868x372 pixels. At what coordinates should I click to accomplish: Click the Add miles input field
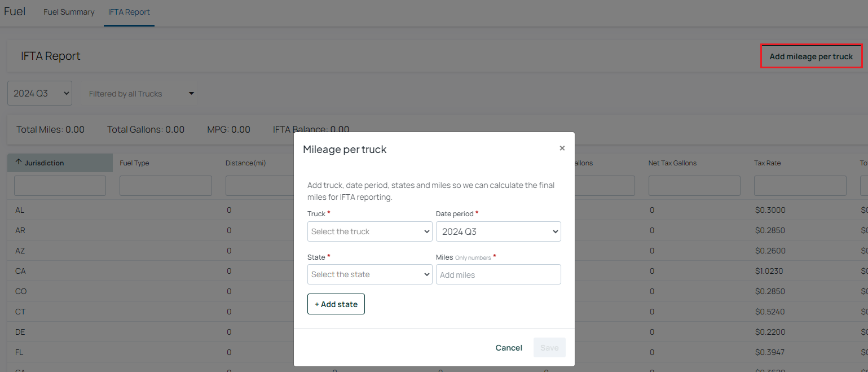click(499, 274)
